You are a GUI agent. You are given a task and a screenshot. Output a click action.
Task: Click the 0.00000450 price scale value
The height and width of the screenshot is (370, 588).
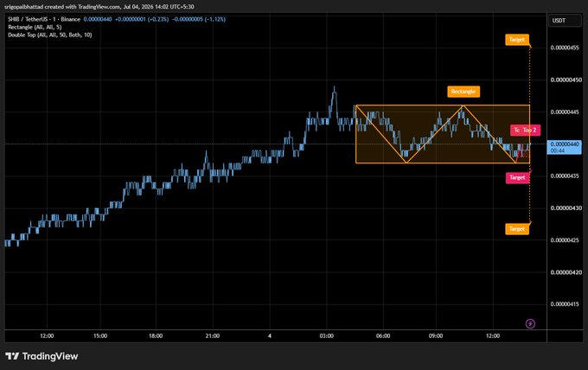click(x=566, y=80)
